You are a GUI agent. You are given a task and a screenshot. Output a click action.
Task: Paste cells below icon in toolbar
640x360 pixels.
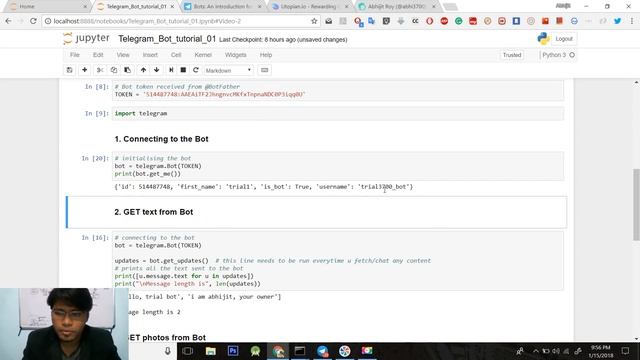(x=127, y=70)
